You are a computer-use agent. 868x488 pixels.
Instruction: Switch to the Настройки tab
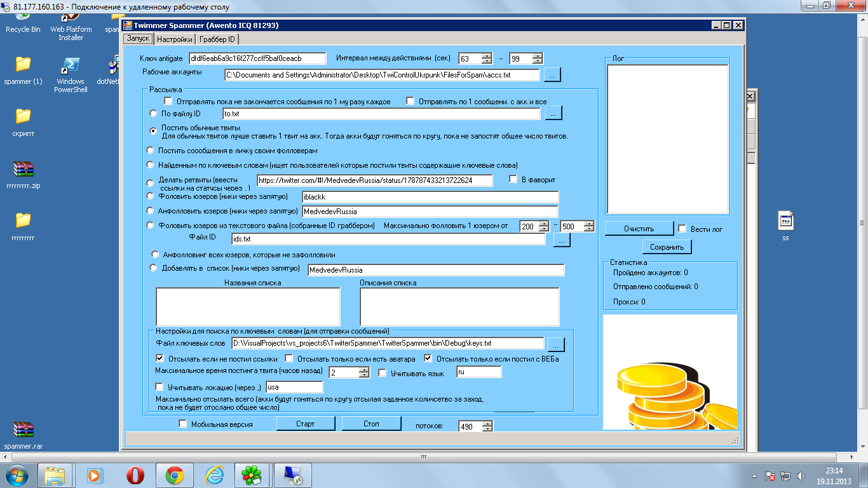(174, 39)
